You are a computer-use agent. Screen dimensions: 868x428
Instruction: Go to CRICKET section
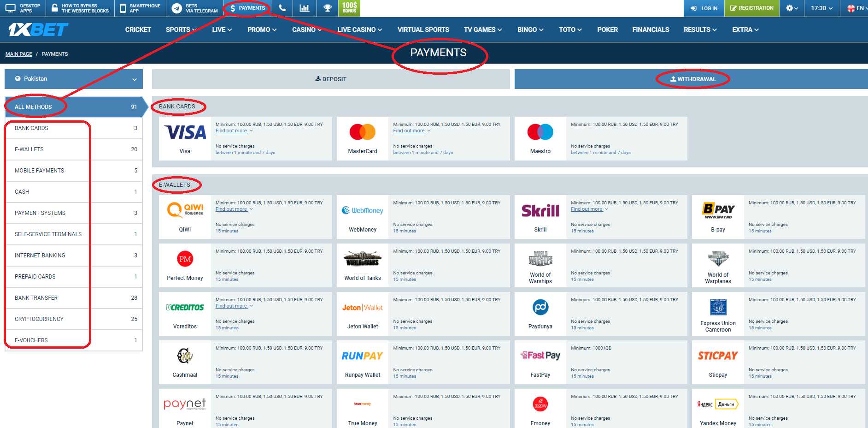tap(138, 30)
